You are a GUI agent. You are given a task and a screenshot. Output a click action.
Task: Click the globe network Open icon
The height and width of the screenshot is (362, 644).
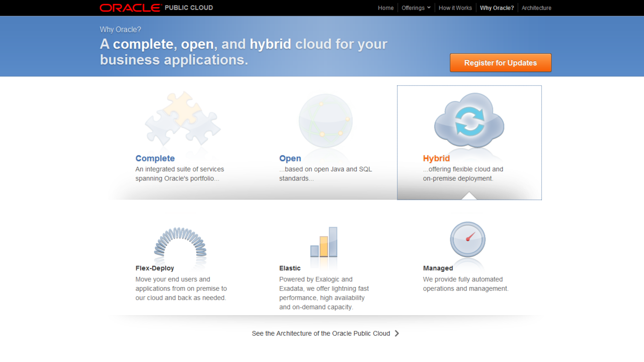tap(325, 120)
